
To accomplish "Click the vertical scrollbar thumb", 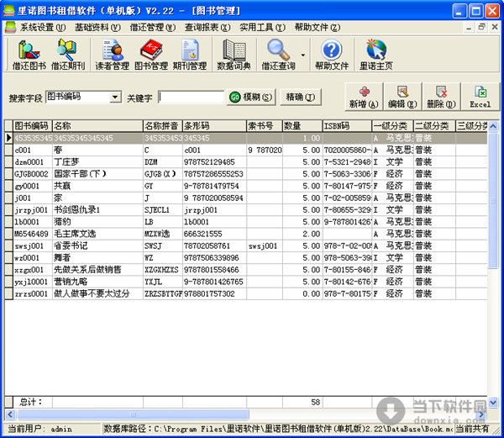I will [493, 200].
